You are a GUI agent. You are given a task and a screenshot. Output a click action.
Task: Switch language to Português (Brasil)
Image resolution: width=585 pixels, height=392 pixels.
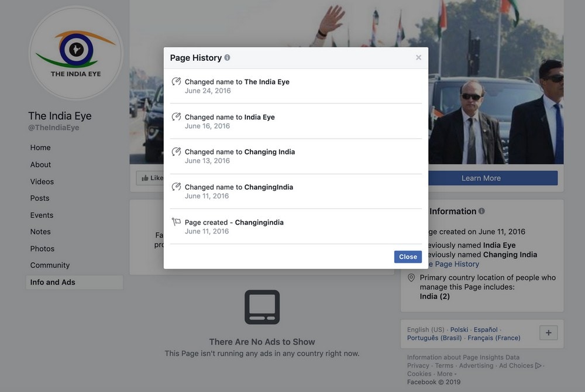[x=434, y=338]
